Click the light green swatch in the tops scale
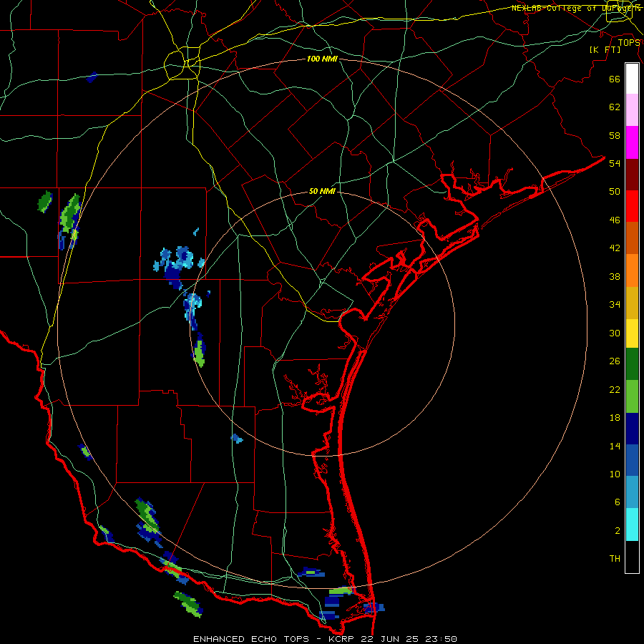 click(x=632, y=396)
